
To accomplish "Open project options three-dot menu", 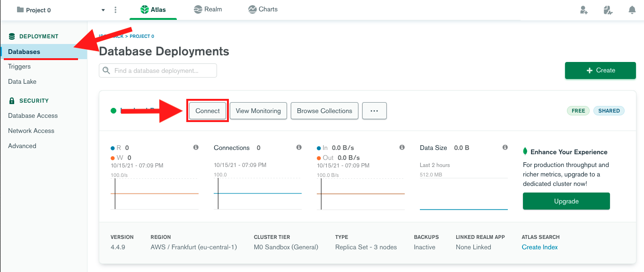I will pos(116,10).
